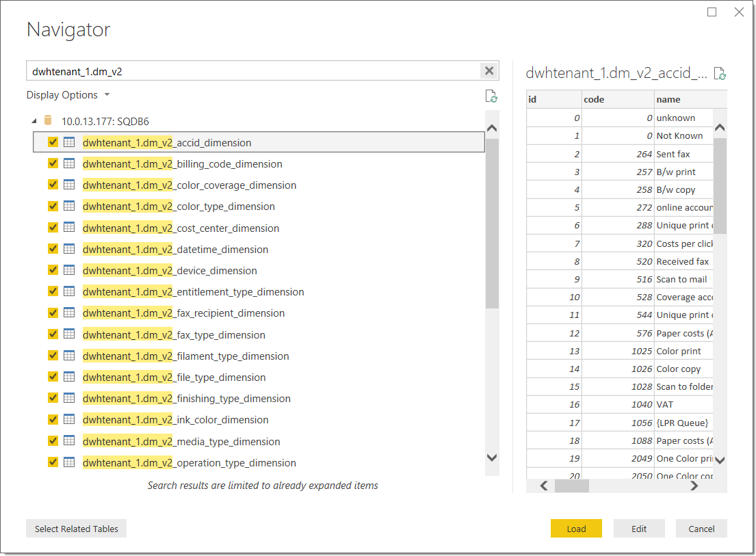
Task: Click the down arrow of the tree scrollbar
Action: [x=492, y=457]
